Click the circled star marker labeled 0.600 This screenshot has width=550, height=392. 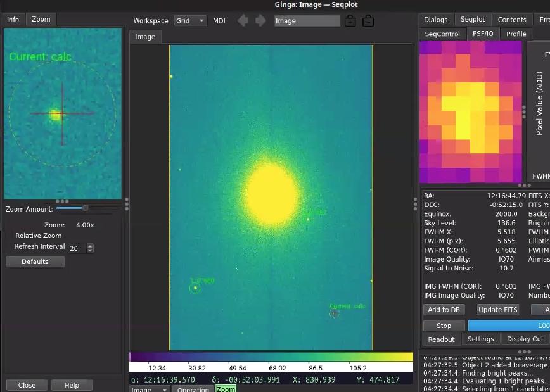(195, 288)
